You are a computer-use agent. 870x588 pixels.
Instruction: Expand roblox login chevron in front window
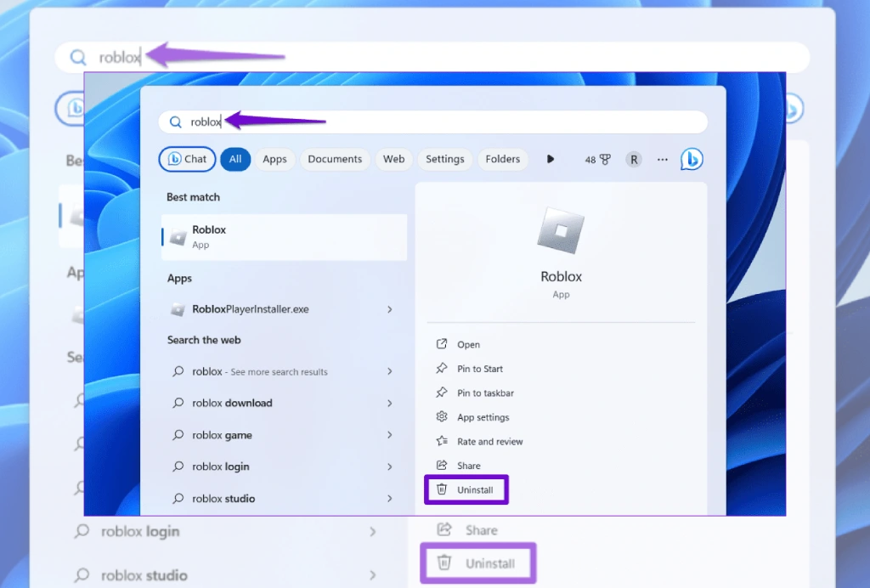(390, 467)
